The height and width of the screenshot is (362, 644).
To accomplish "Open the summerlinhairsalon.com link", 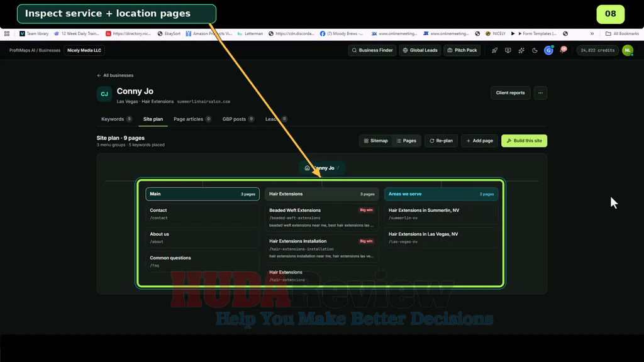I will point(203,101).
